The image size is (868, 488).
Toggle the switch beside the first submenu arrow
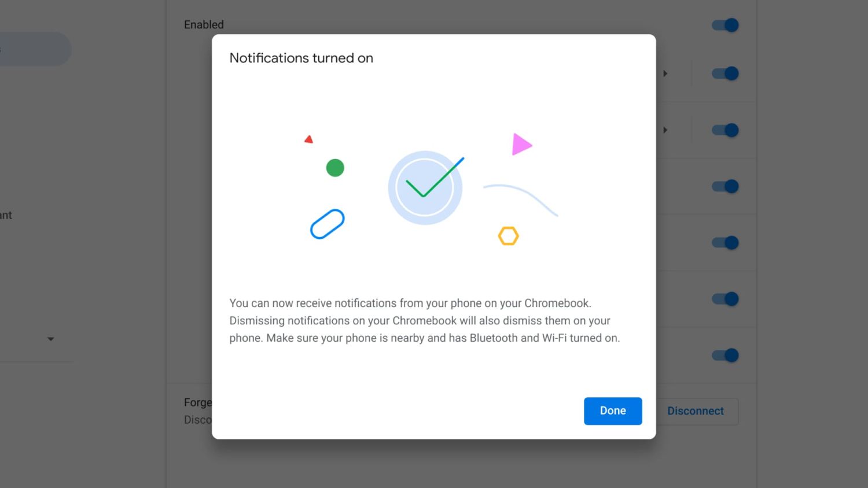725,73
